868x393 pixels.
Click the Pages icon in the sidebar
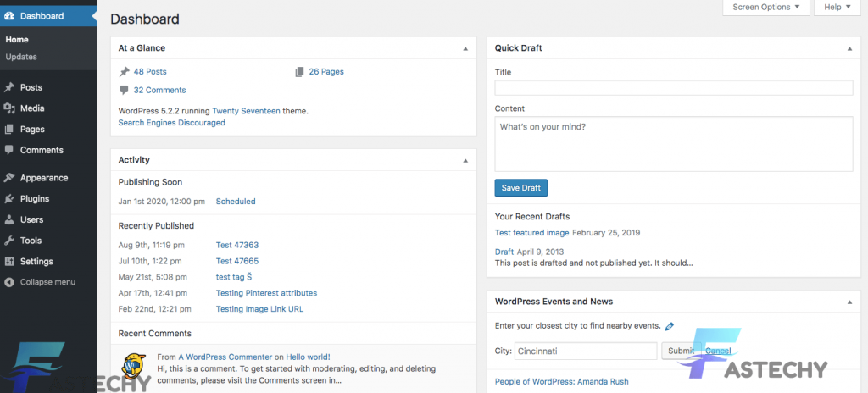[x=8, y=130]
